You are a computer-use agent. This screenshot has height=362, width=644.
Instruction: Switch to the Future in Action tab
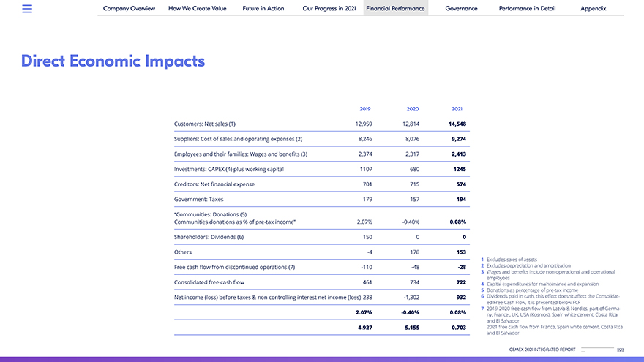point(263,8)
